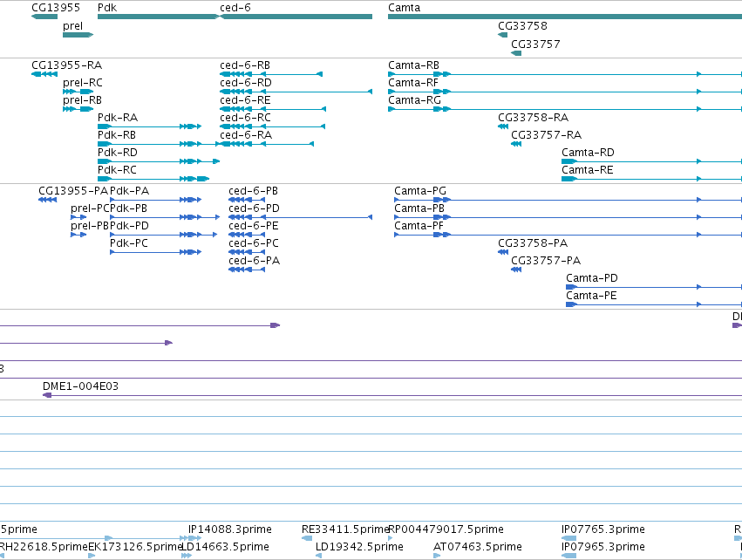
Task: Select EST AT07463.5prime
Action: click(478, 547)
